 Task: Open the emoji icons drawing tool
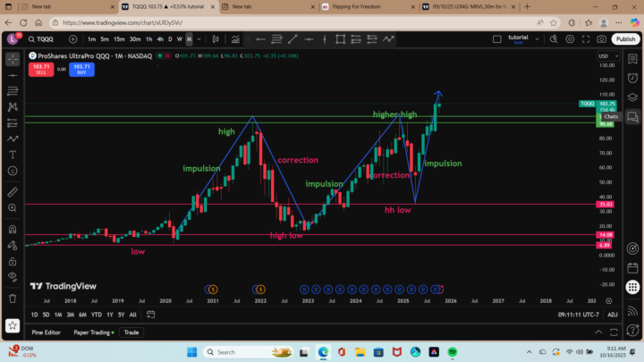click(x=13, y=171)
